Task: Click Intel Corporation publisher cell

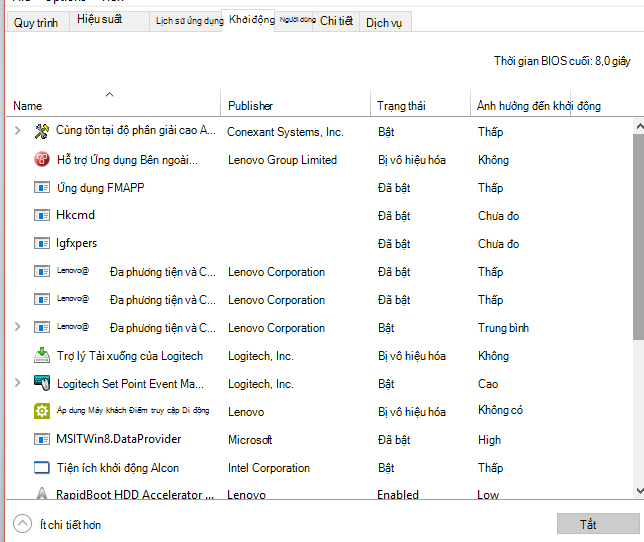Action: tap(269, 468)
